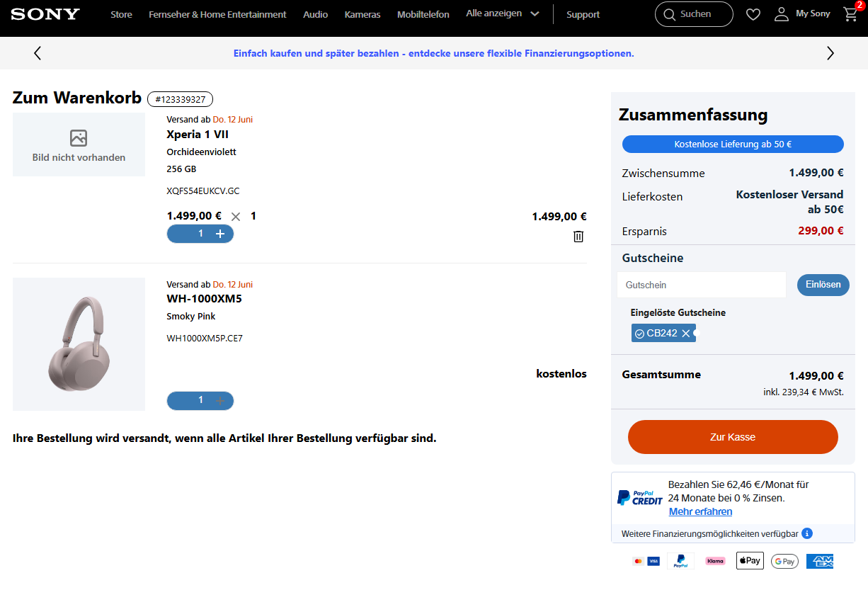The height and width of the screenshot is (590, 868).
Task: Focus the Gutschein input field
Action: tap(702, 285)
